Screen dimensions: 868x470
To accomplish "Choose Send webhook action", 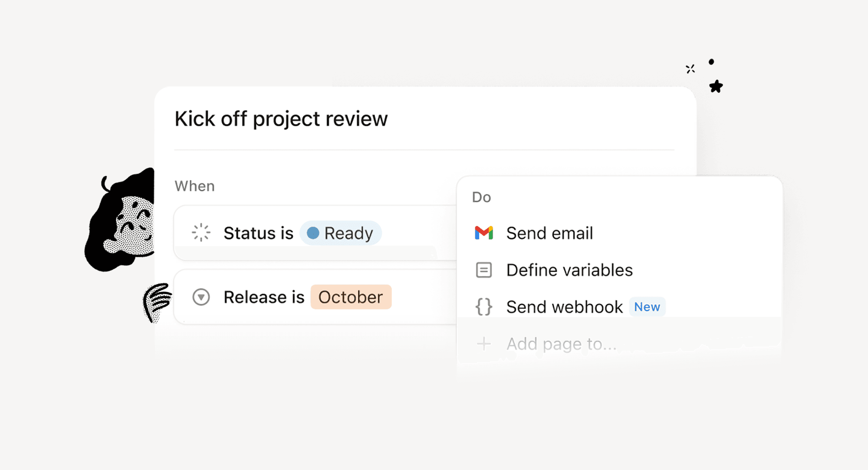I will click(x=564, y=307).
